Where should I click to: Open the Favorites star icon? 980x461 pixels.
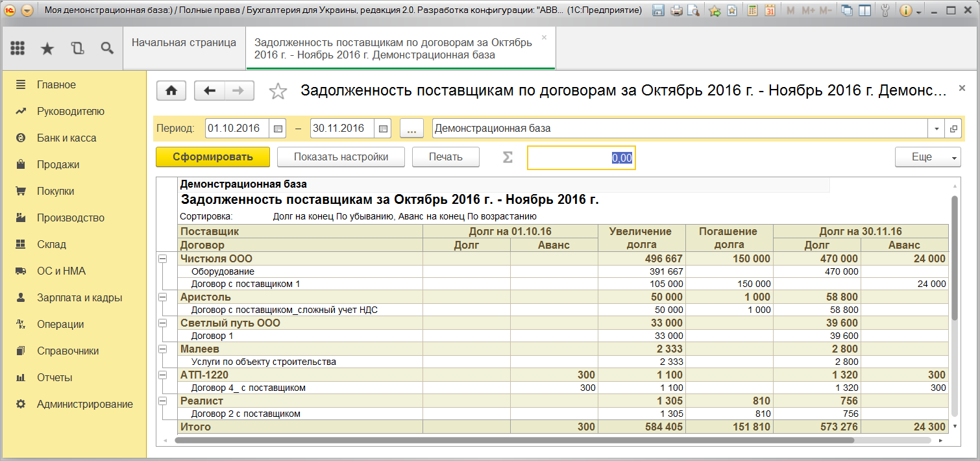pos(45,48)
